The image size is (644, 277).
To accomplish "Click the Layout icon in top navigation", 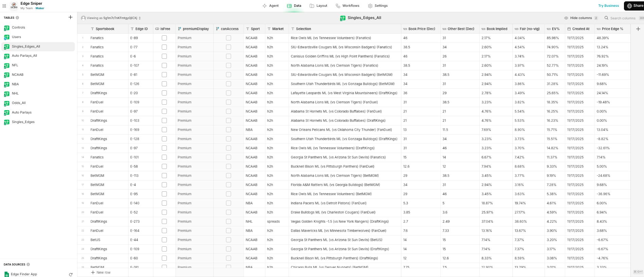I will (312, 6).
